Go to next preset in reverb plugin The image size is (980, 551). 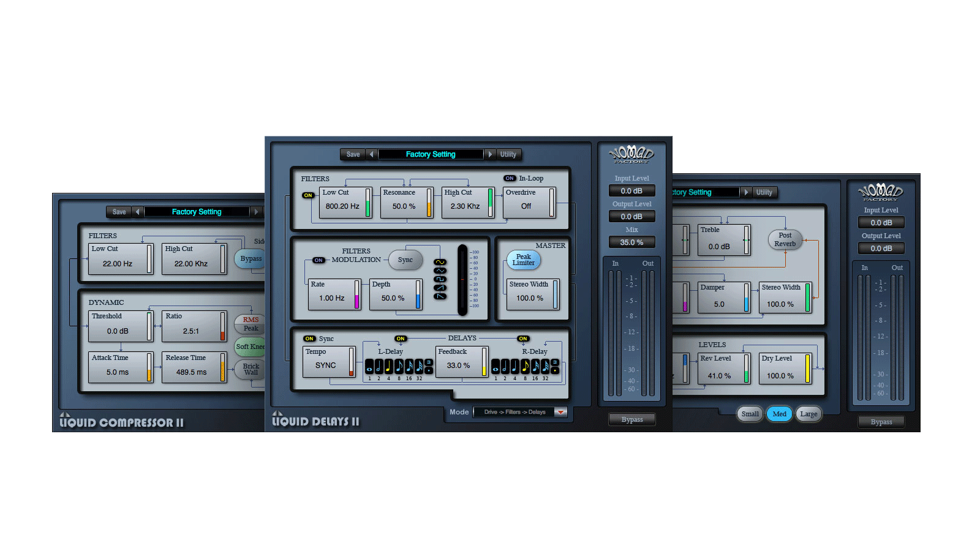[x=746, y=192]
